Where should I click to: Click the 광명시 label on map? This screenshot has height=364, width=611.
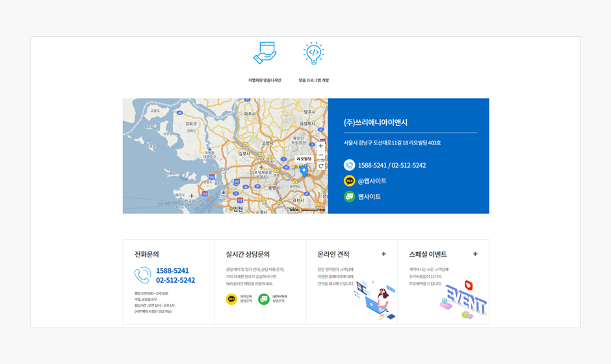[274, 188]
